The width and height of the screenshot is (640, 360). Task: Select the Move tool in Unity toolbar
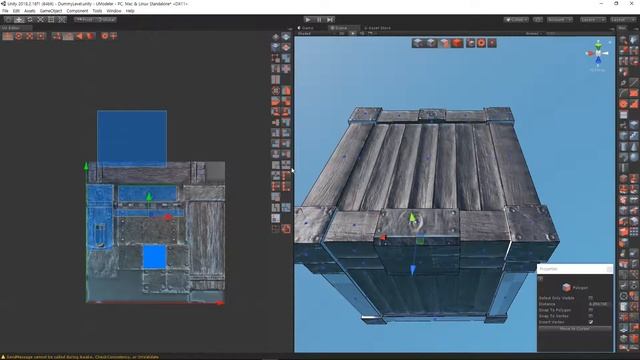pos(19,20)
